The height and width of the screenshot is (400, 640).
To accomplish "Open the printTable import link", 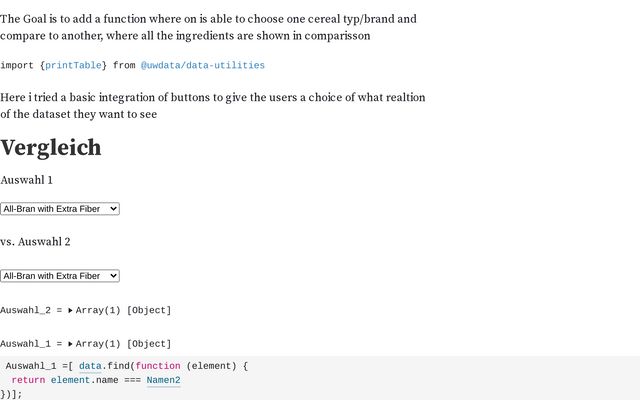I will point(73,65).
